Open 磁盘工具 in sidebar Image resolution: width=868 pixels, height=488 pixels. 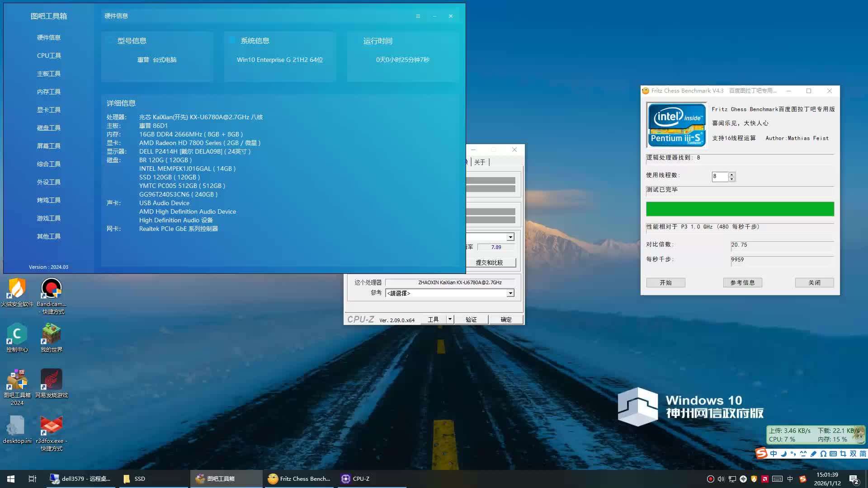point(49,128)
